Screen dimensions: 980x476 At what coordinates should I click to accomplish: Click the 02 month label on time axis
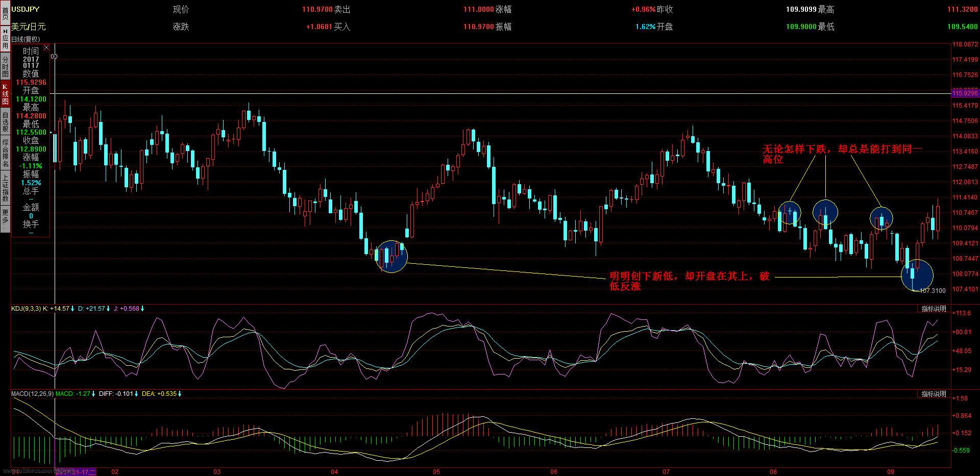tap(115, 472)
